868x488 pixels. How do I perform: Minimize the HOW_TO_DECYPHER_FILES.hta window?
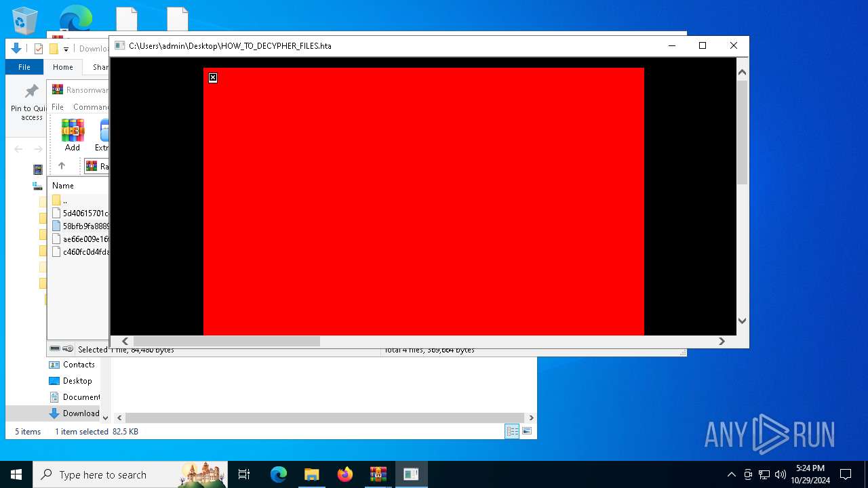pyautogui.click(x=672, y=45)
